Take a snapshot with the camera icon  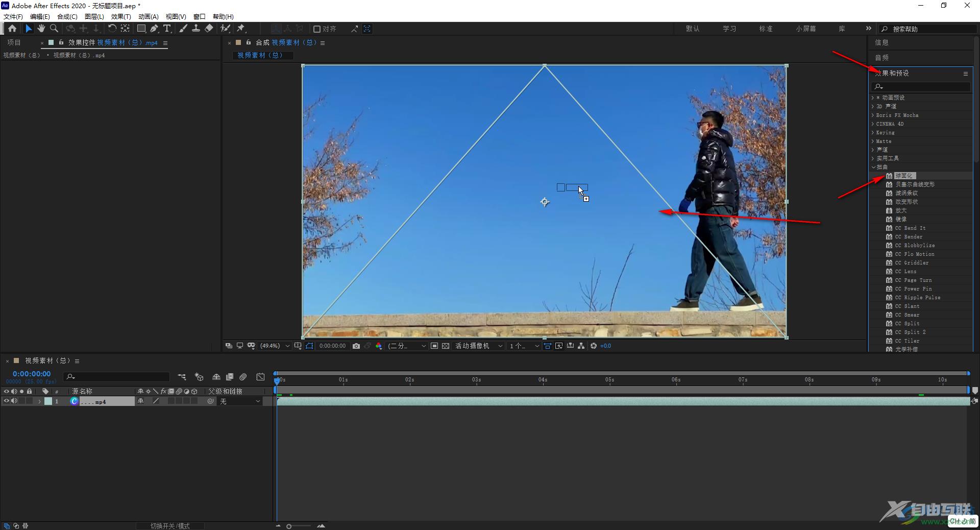click(x=356, y=346)
